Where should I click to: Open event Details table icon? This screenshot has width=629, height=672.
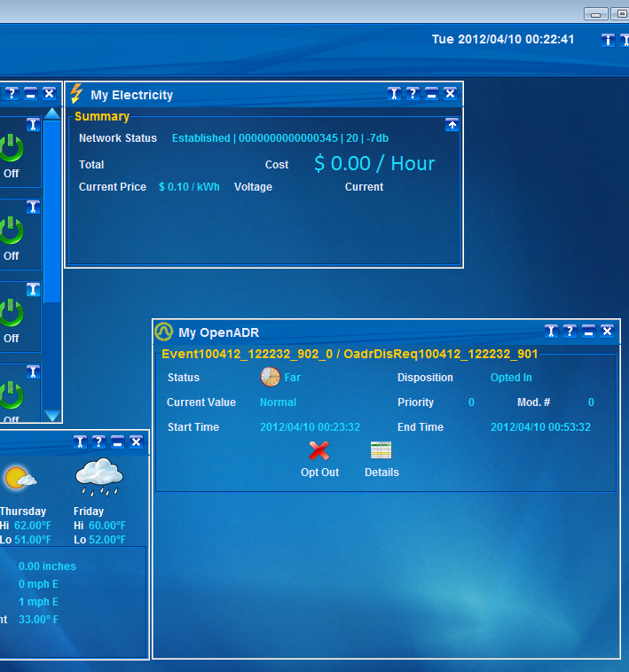pos(381,450)
